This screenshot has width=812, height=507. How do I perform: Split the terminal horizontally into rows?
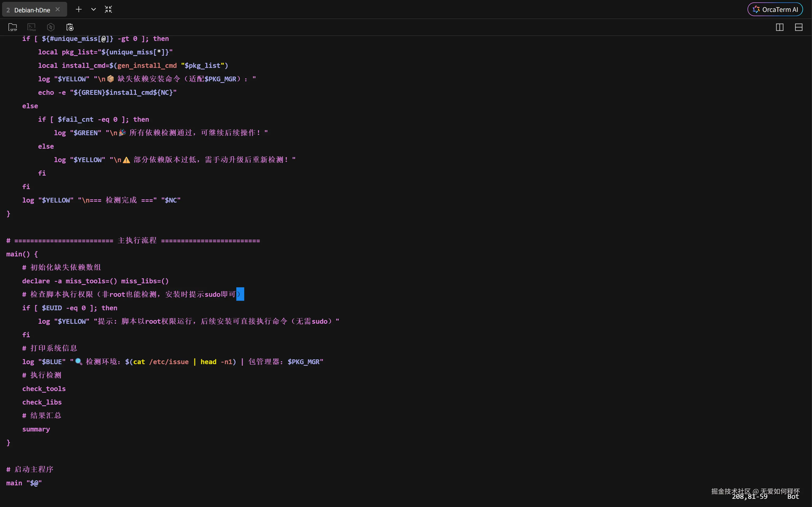(x=799, y=27)
